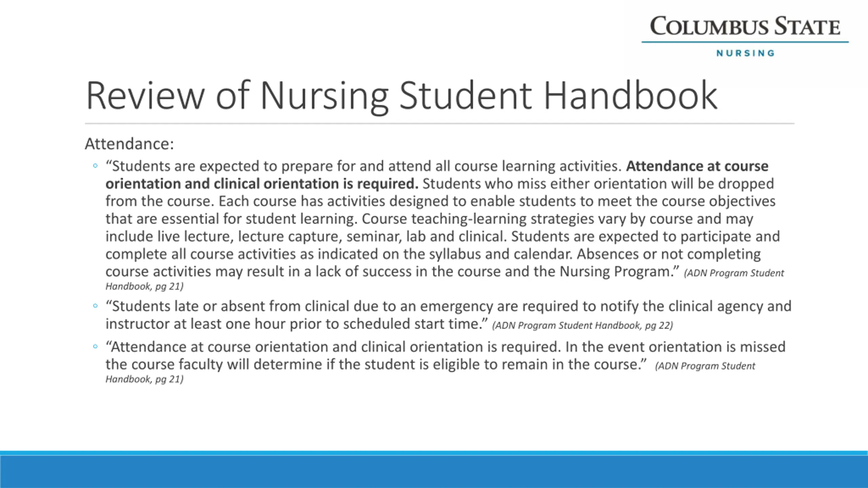Viewport: 868px width, 488px height.
Task: Click the third bullet point marker
Action: click(x=95, y=346)
